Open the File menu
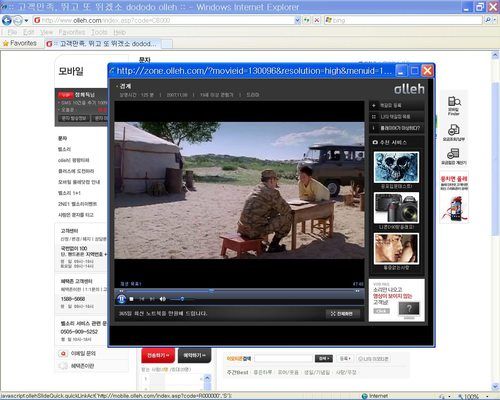The image size is (500, 400). pyautogui.click(x=12, y=32)
